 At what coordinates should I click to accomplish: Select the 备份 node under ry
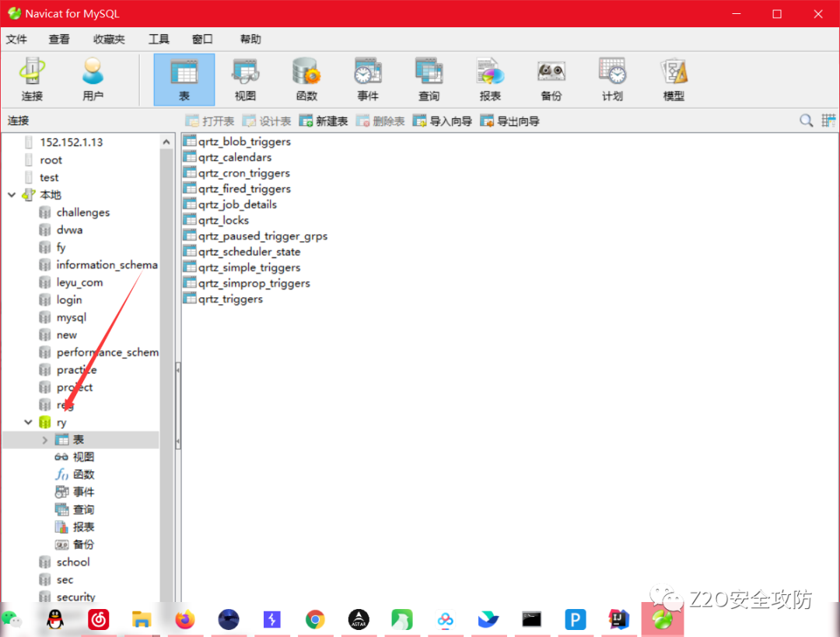pos(83,544)
